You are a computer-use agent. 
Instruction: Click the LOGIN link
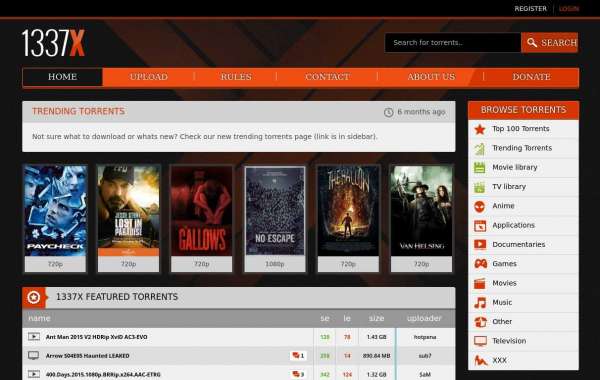pyautogui.click(x=569, y=8)
